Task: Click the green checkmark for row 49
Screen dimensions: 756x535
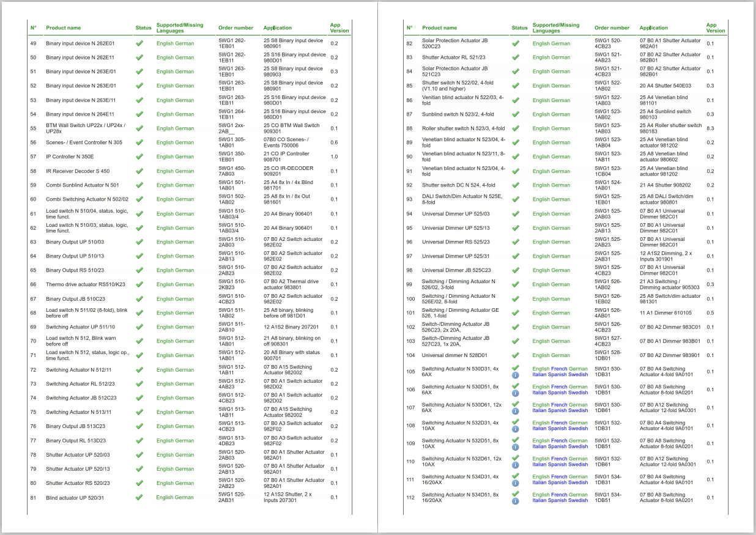Action: [x=139, y=43]
